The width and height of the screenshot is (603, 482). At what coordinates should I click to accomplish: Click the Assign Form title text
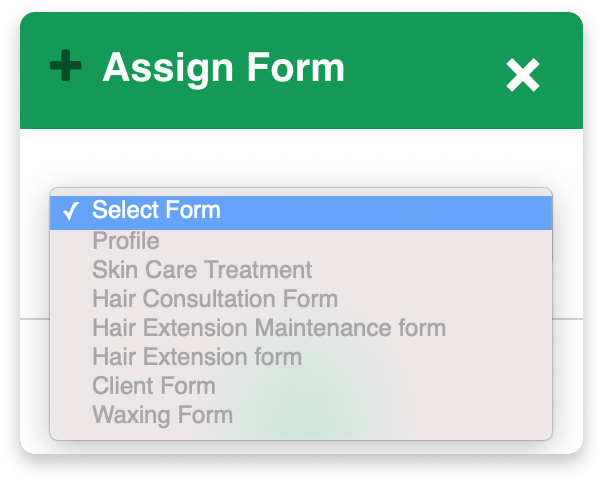pos(223,68)
